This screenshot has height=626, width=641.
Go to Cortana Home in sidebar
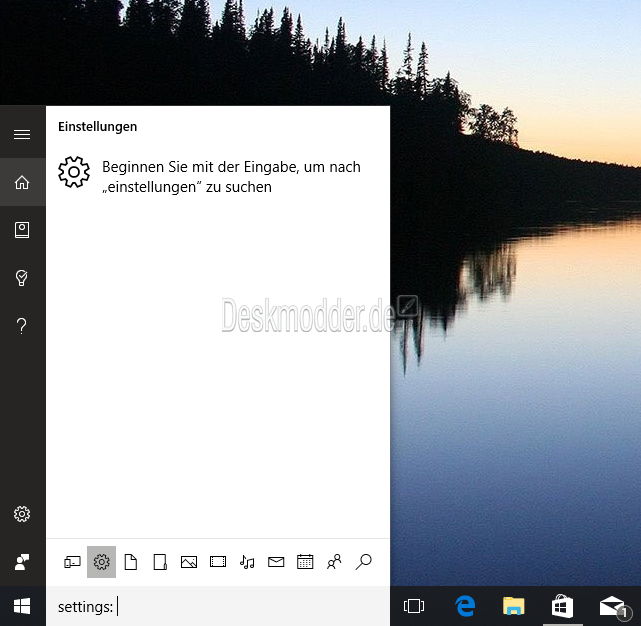tap(22, 182)
